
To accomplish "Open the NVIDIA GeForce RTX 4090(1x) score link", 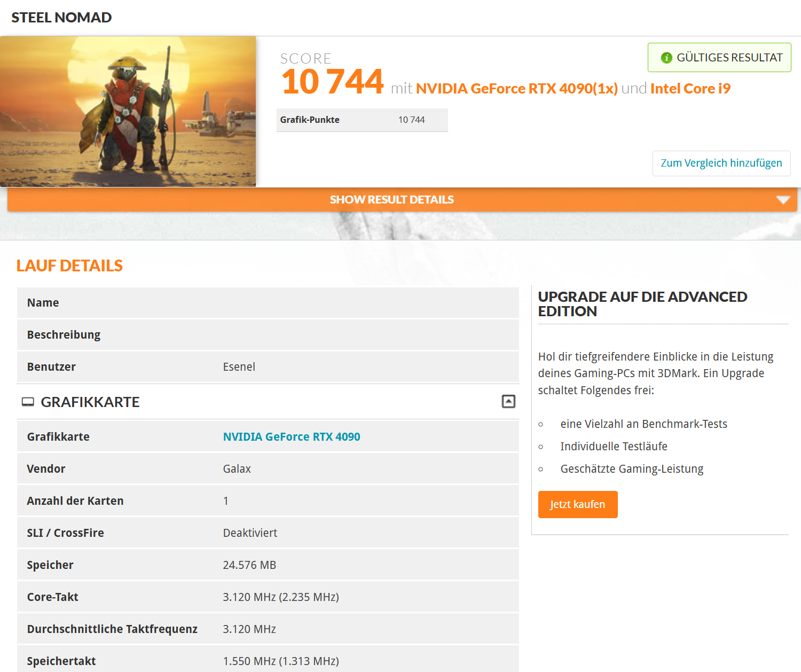I will click(x=517, y=89).
